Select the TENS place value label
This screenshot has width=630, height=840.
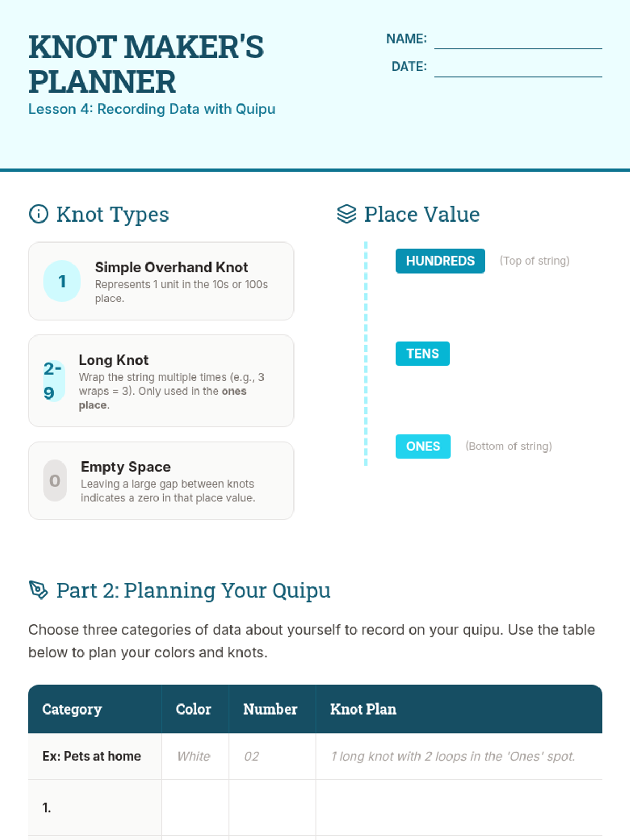click(423, 354)
